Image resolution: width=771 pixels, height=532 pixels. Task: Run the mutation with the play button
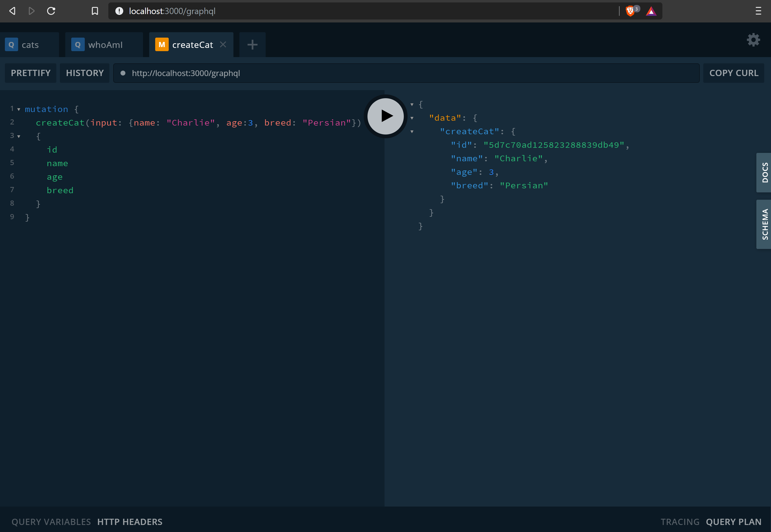pos(385,116)
